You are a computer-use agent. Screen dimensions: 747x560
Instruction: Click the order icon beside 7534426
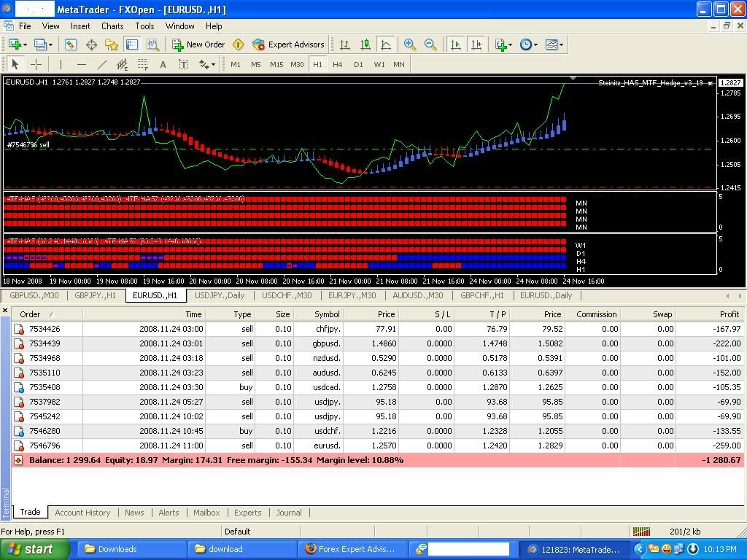click(x=19, y=329)
